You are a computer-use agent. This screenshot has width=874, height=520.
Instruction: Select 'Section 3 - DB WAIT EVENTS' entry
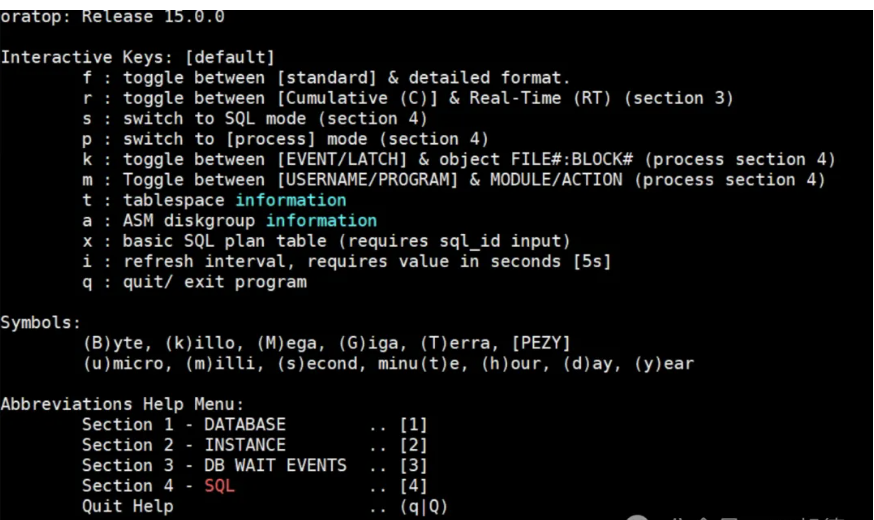pyautogui.click(x=214, y=465)
